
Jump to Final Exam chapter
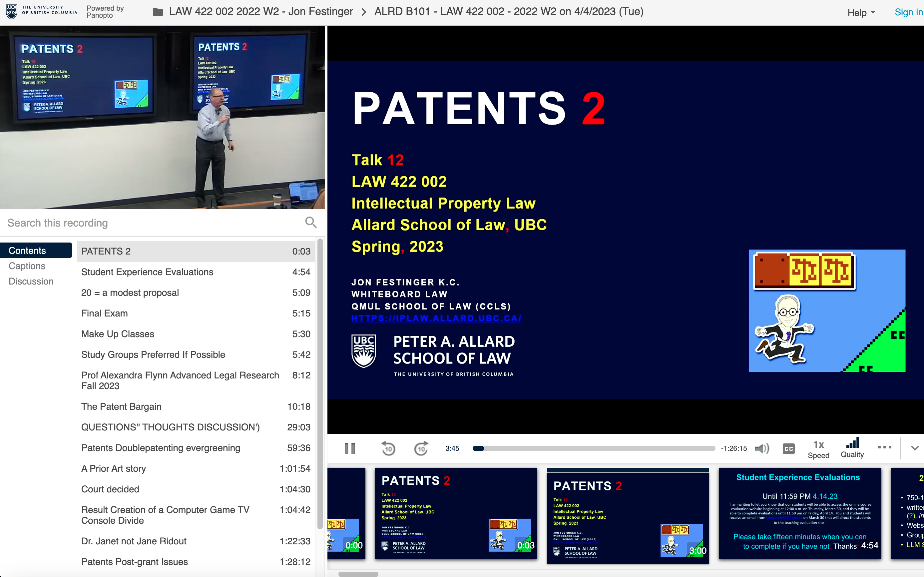coord(196,313)
